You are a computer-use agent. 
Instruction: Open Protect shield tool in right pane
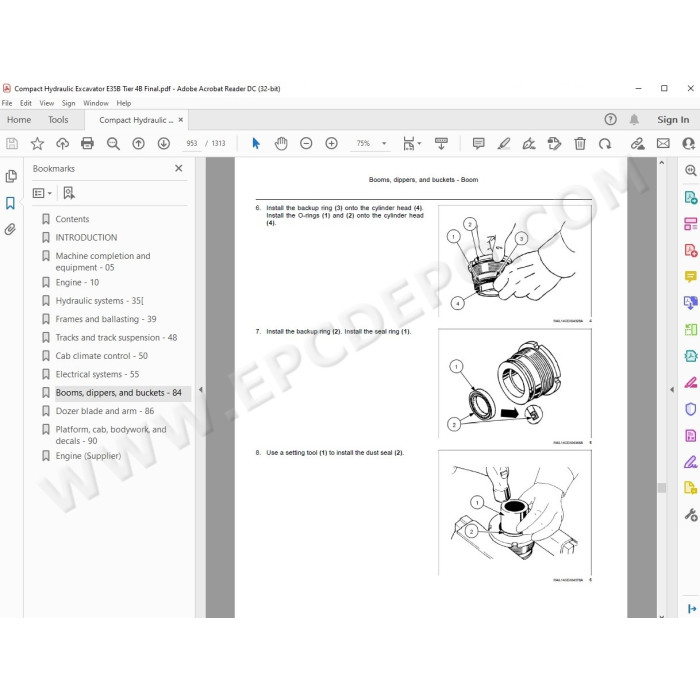[691, 409]
